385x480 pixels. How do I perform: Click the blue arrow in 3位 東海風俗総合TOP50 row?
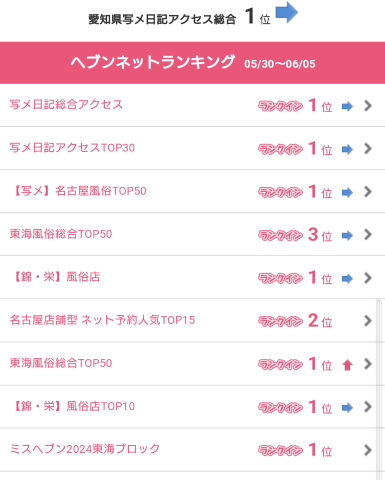pyautogui.click(x=347, y=236)
